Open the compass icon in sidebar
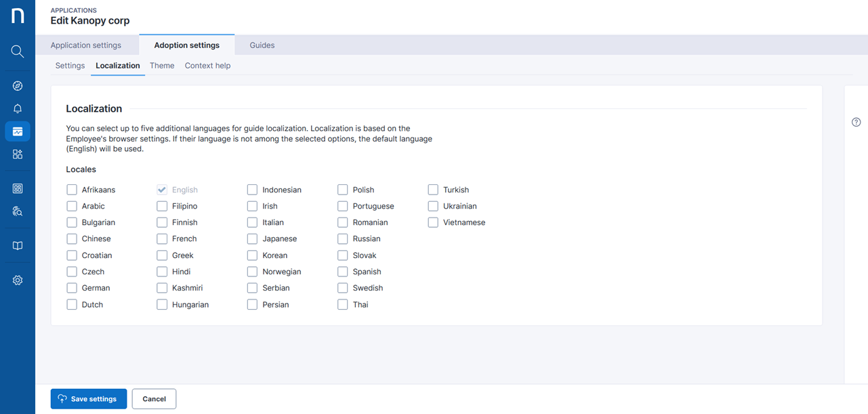The width and height of the screenshot is (868, 414). tap(18, 86)
